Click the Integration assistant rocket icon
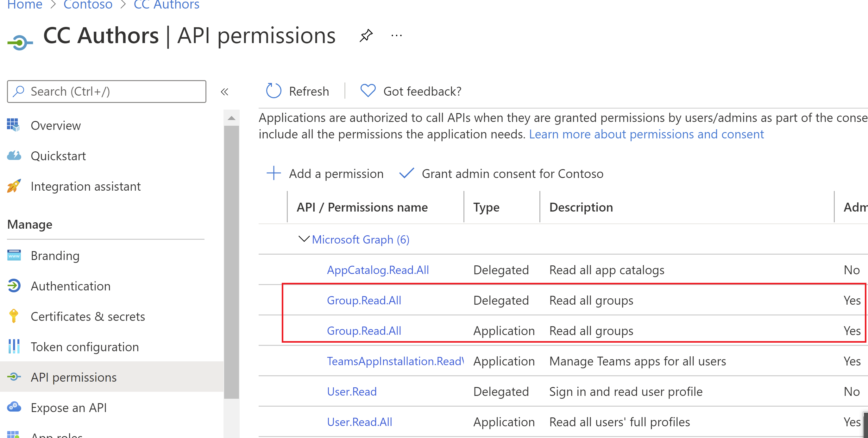The image size is (868, 438). [x=14, y=186]
